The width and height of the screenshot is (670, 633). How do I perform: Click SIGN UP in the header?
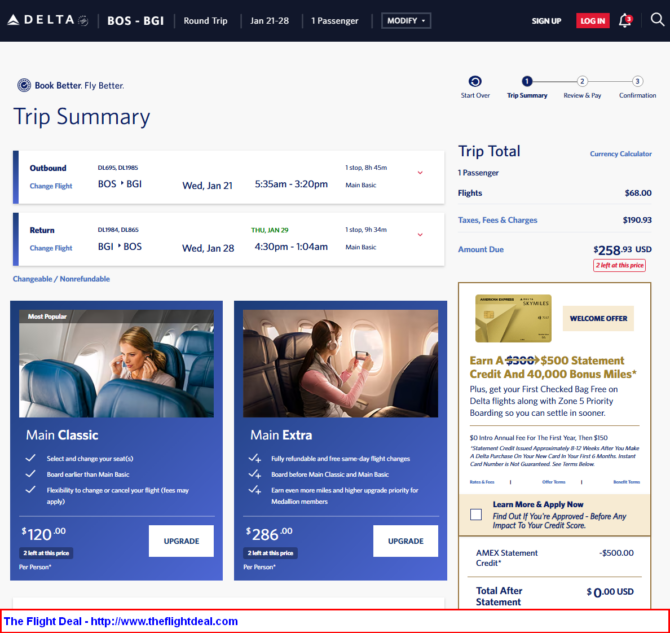click(546, 21)
